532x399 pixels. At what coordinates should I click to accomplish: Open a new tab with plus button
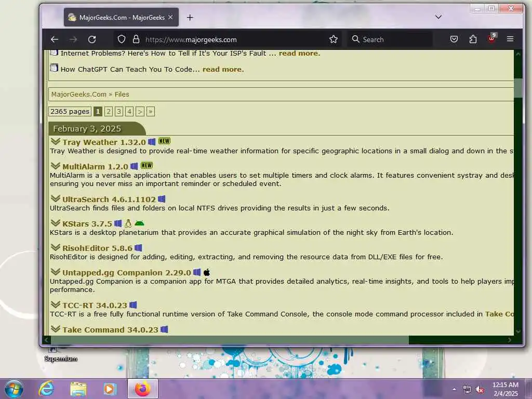[x=190, y=17]
